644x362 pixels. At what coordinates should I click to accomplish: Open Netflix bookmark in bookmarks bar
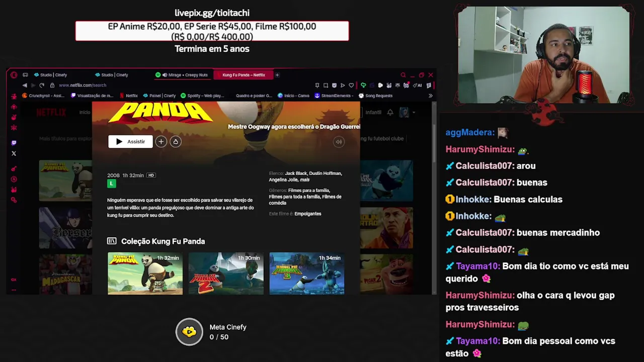[x=128, y=96]
